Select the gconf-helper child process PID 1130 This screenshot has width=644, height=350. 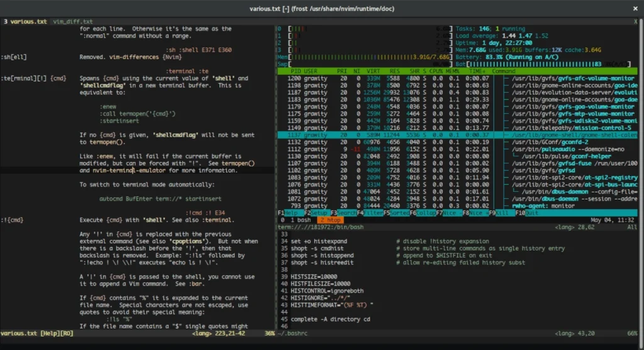click(x=458, y=156)
